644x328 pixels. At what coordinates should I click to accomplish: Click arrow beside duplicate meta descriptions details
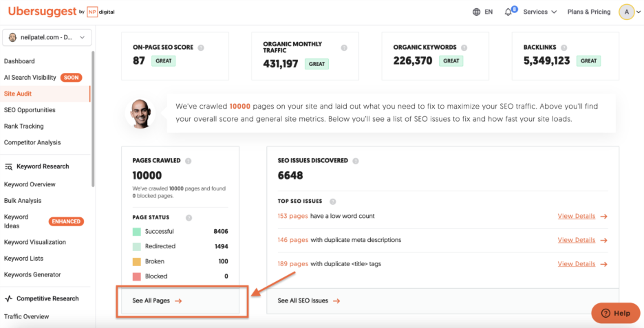603,240
